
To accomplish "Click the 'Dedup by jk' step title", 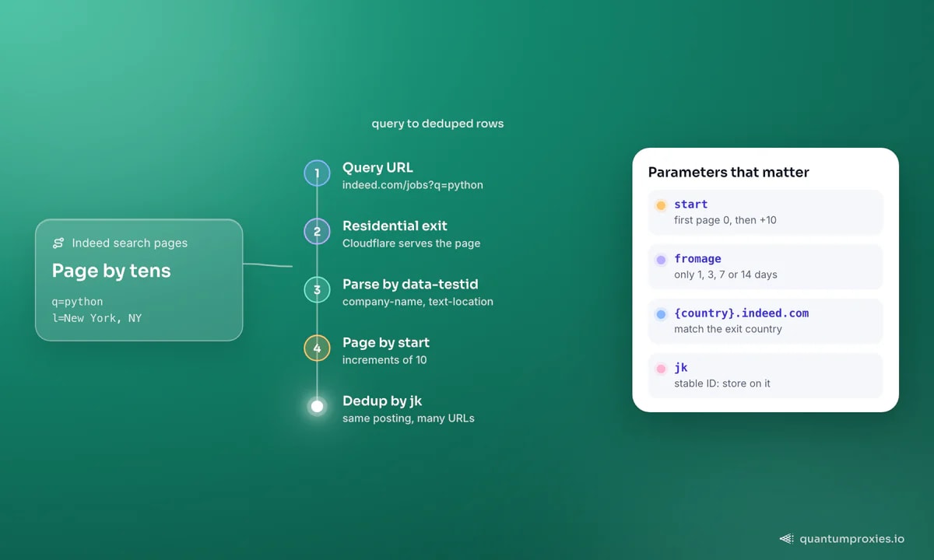I will pyautogui.click(x=382, y=401).
